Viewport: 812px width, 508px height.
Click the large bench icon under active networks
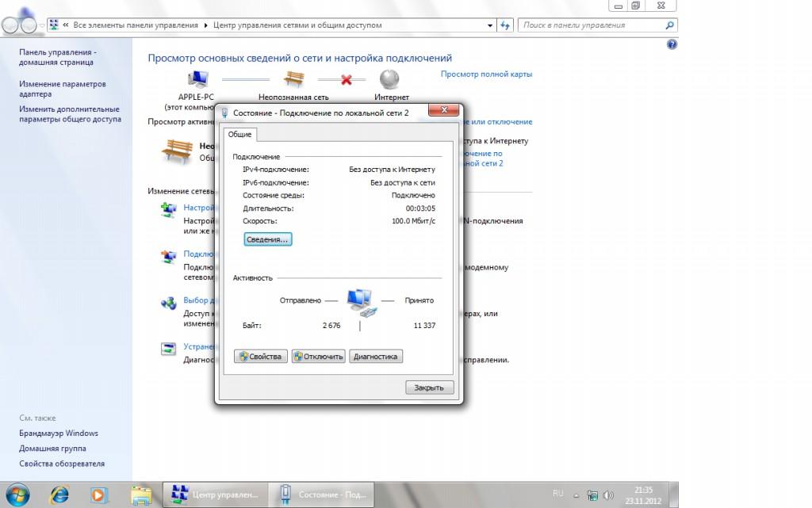pyautogui.click(x=177, y=151)
